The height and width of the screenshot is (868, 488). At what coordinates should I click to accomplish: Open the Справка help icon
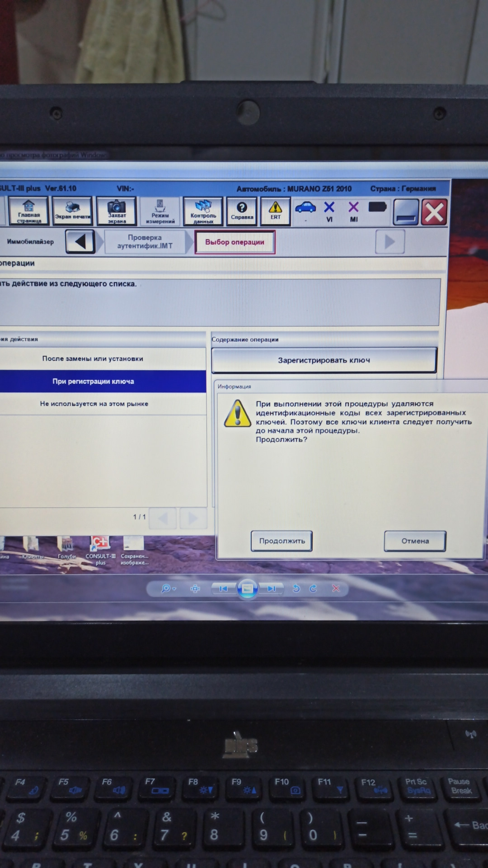click(242, 211)
